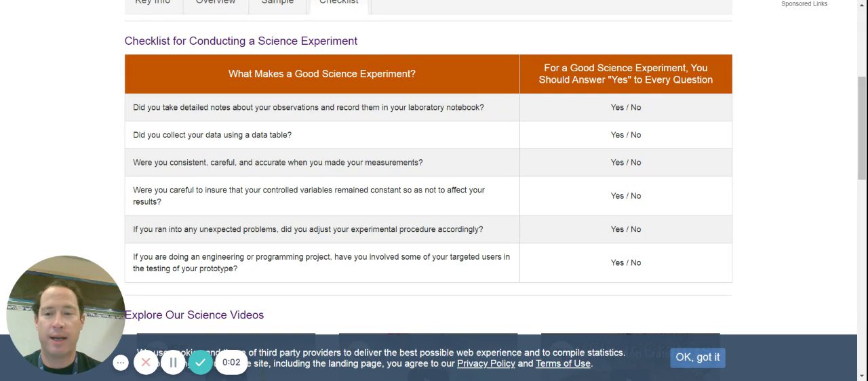Open the Terms of Use link
This screenshot has height=381, width=868.
[x=563, y=363]
